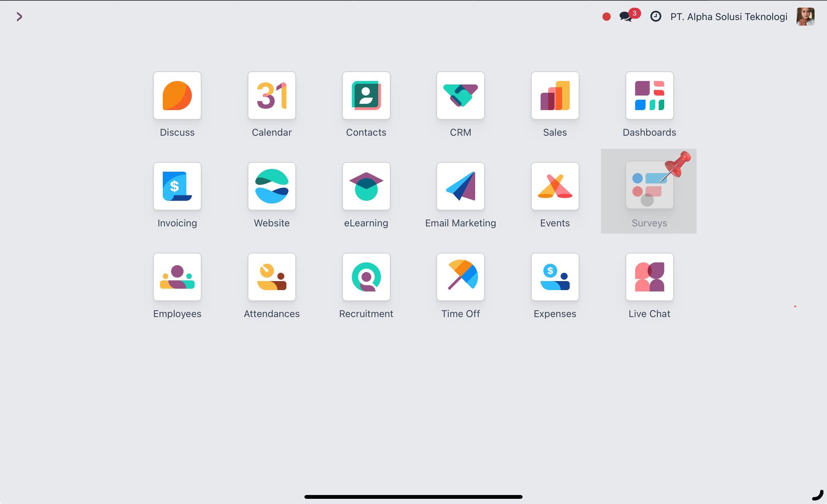Open the CRM handshake icon
This screenshot has height=504, width=827.
[460, 96]
